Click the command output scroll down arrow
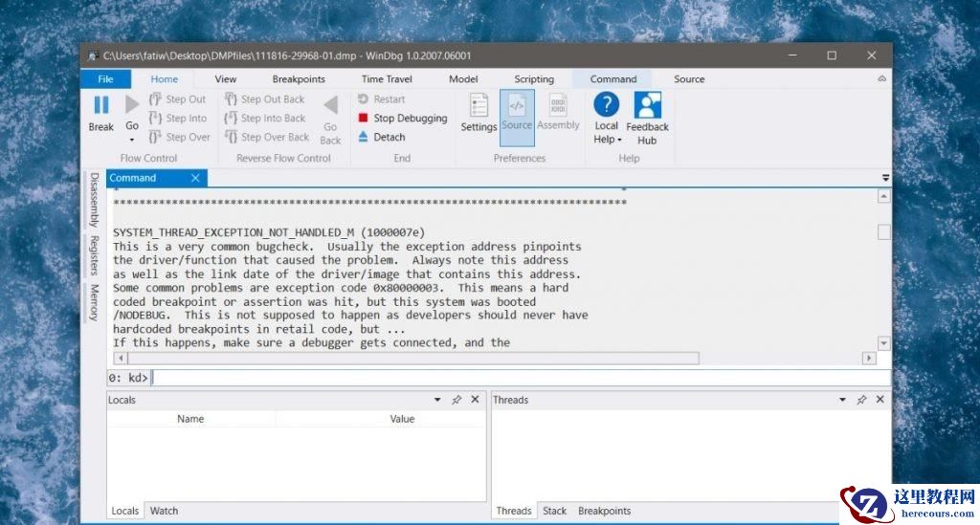Viewport: 980px width, 525px height. pyautogui.click(x=883, y=342)
